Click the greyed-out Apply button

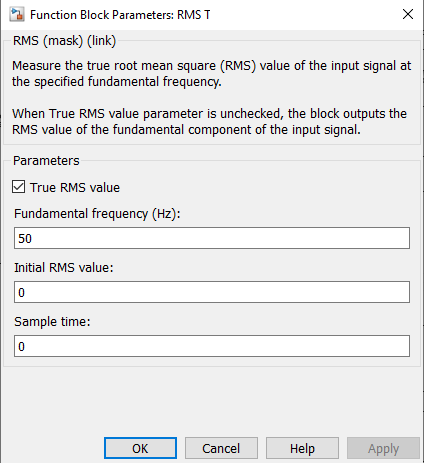(x=383, y=448)
